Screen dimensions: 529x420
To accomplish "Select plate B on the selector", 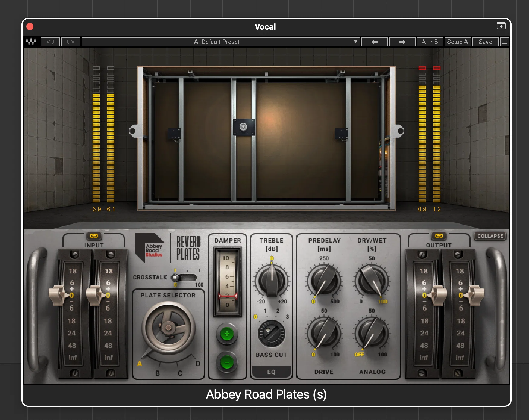I will [158, 373].
